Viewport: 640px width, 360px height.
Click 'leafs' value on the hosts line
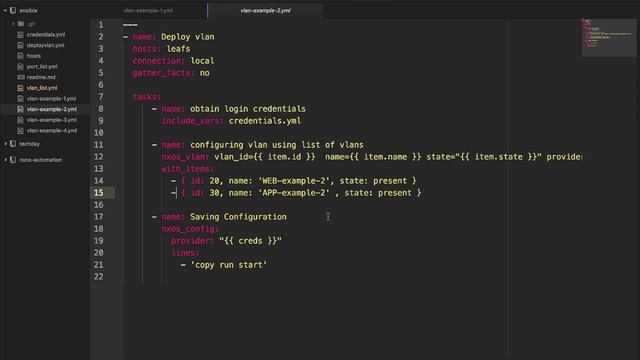(x=178, y=49)
